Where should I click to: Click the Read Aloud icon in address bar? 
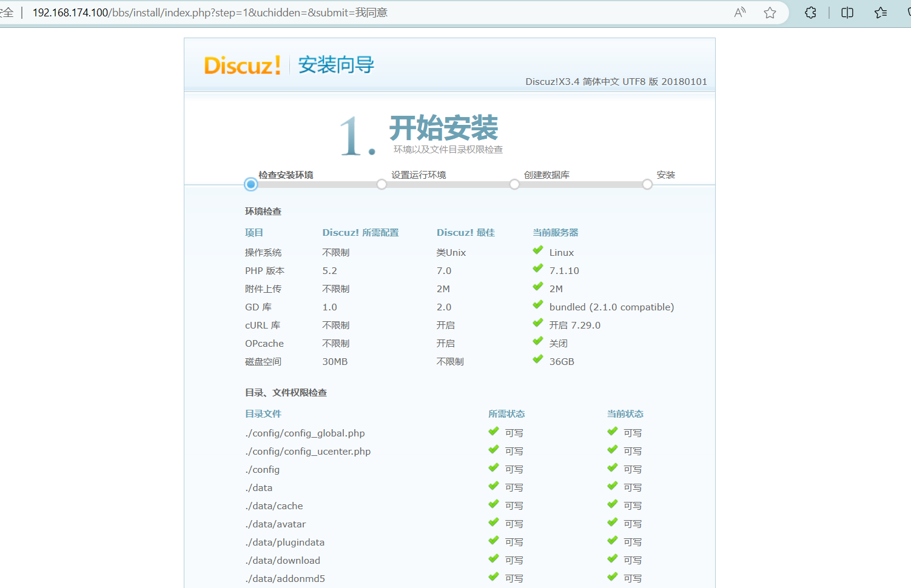pos(740,13)
